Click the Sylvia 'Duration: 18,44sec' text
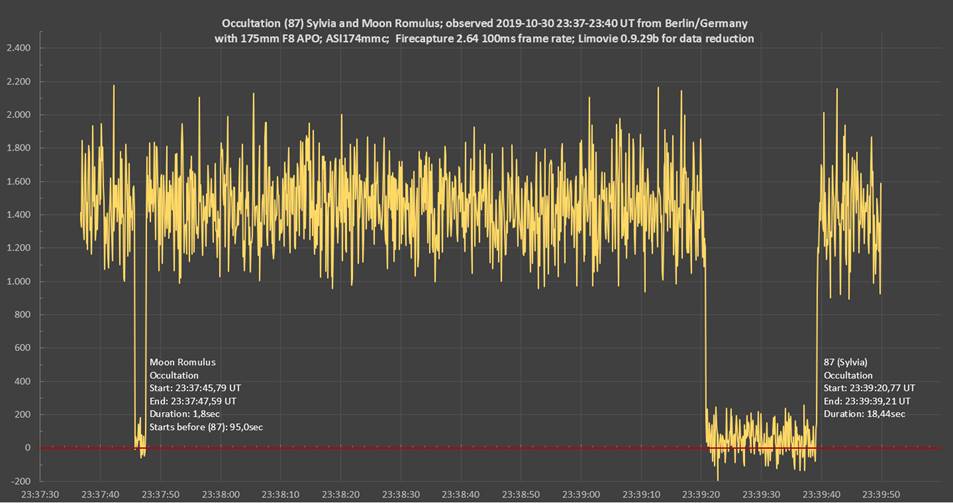Image resolution: width=953 pixels, height=503 pixels. 865,413
